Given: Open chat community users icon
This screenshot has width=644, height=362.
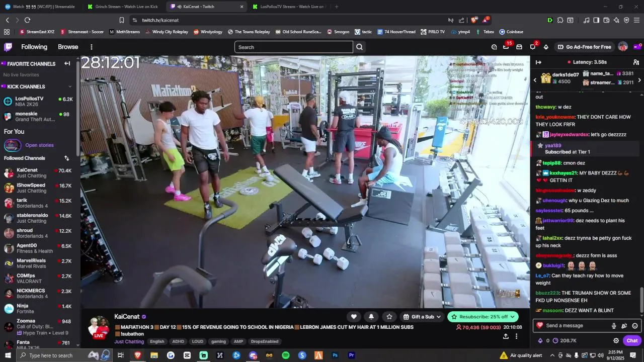Looking at the screenshot, I should coord(636,62).
